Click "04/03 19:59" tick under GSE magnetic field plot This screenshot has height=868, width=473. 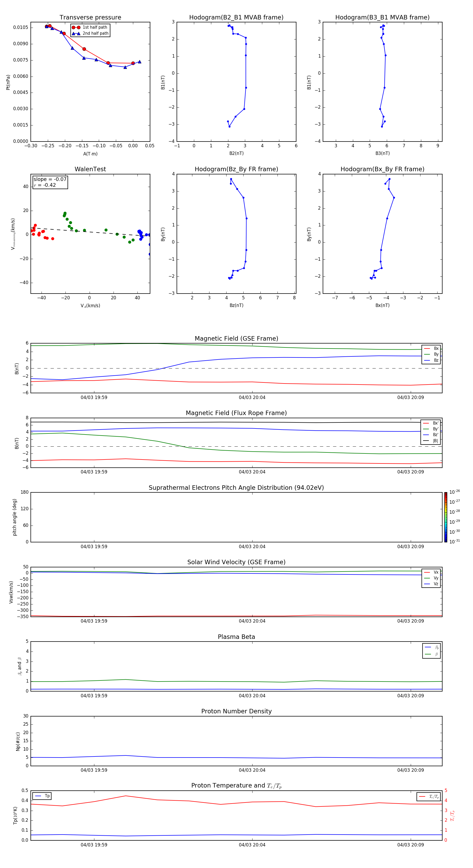(94, 397)
